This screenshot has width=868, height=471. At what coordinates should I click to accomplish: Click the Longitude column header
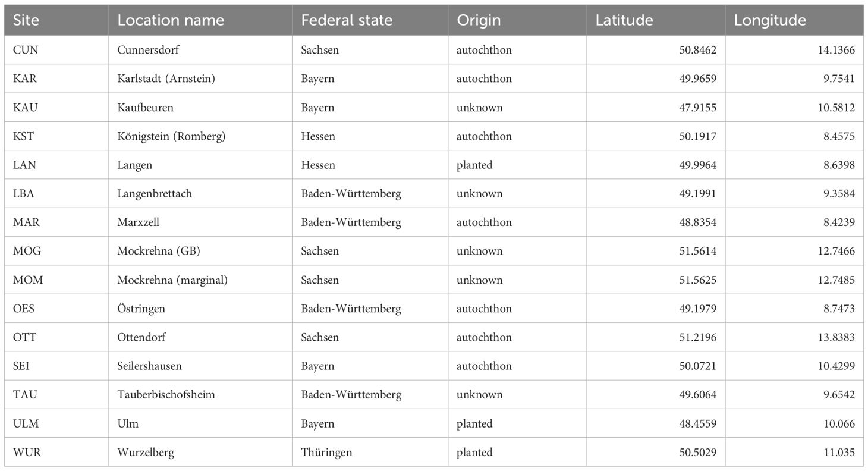tap(770, 20)
